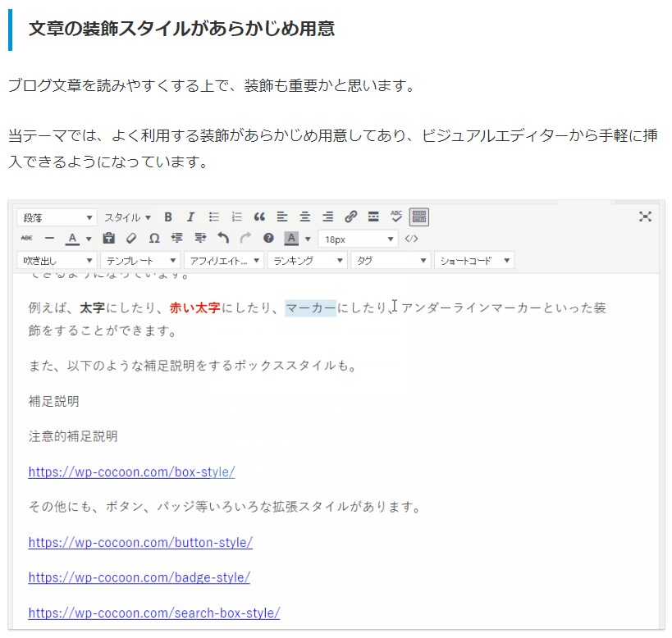The height and width of the screenshot is (638, 672).
Task: Open keyboard shortcuts help
Action: (x=268, y=238)
